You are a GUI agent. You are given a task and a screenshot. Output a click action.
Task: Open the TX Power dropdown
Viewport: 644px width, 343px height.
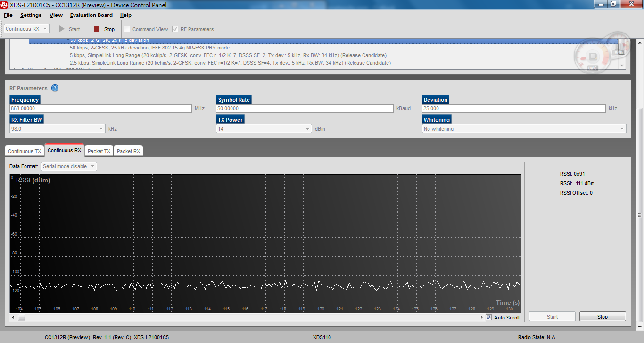[264, 129]
